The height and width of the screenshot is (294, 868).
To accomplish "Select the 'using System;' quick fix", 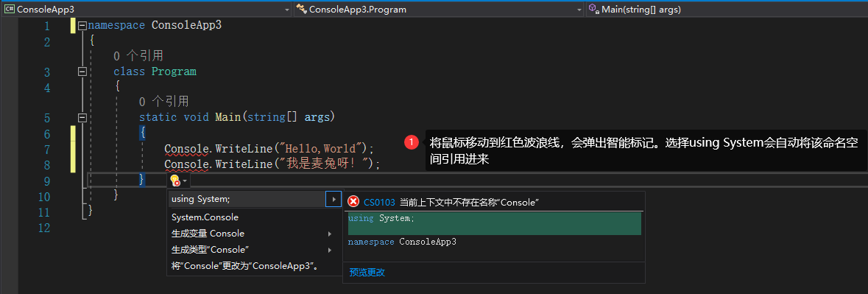I will 247,200.
